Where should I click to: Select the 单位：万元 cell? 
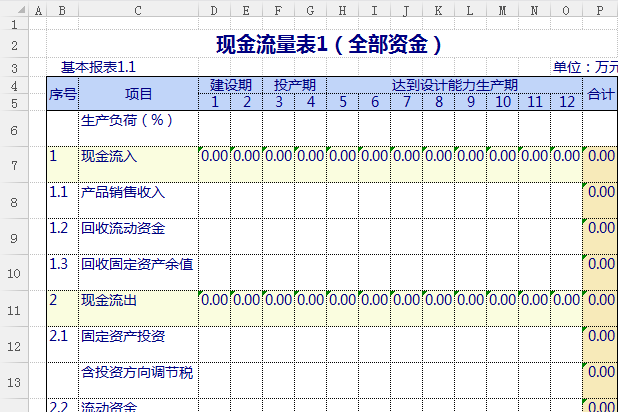point(585,68)
